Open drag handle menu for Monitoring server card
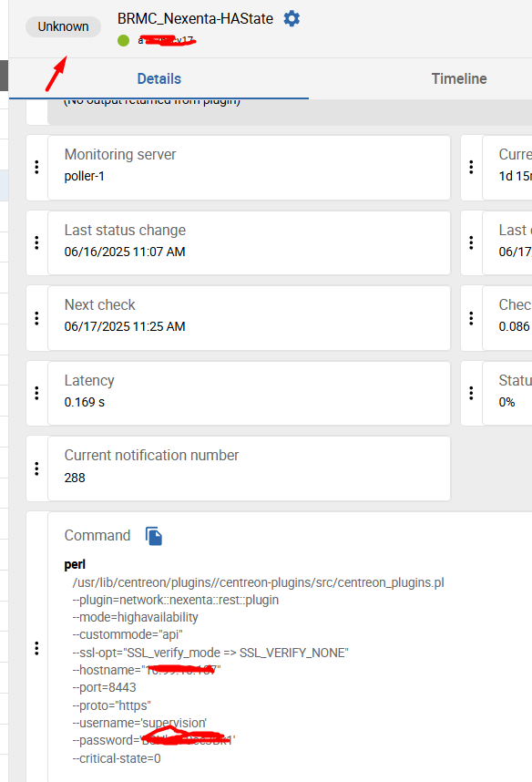The width and height of the screenshot is (532, 782). click(36, 167)
